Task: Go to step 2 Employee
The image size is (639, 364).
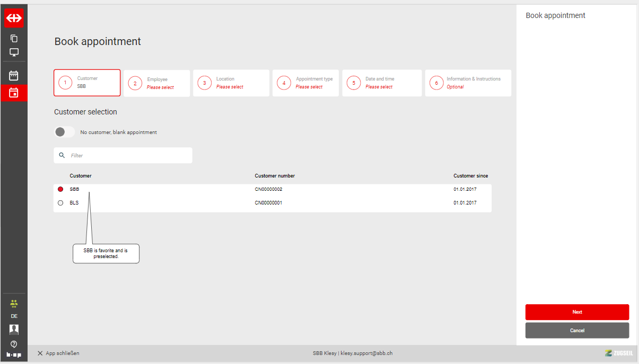Action: click(157, 83)
